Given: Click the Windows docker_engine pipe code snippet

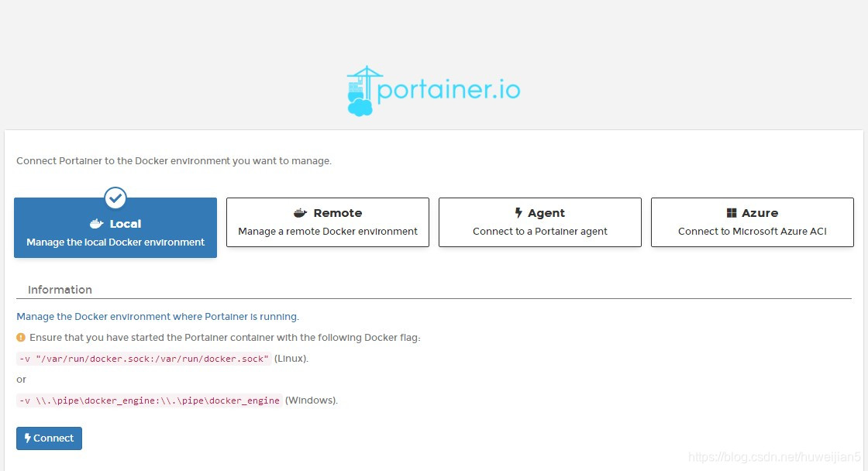Looking at the screenshot, I should pos(150,401).
